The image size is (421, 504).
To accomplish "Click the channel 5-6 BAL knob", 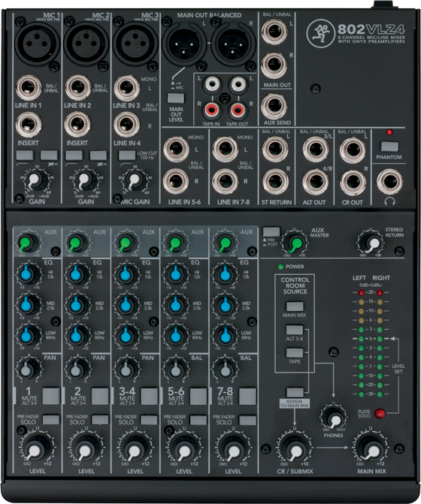I will tap(175, 369).
